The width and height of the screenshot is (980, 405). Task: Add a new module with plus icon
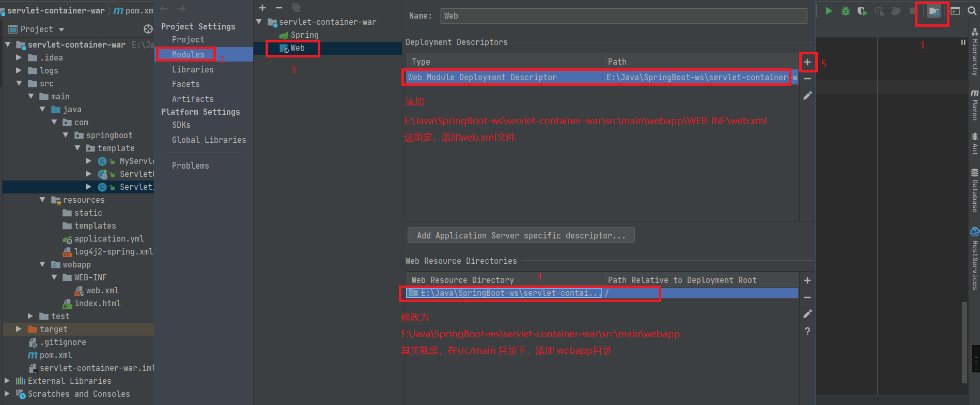262,8
